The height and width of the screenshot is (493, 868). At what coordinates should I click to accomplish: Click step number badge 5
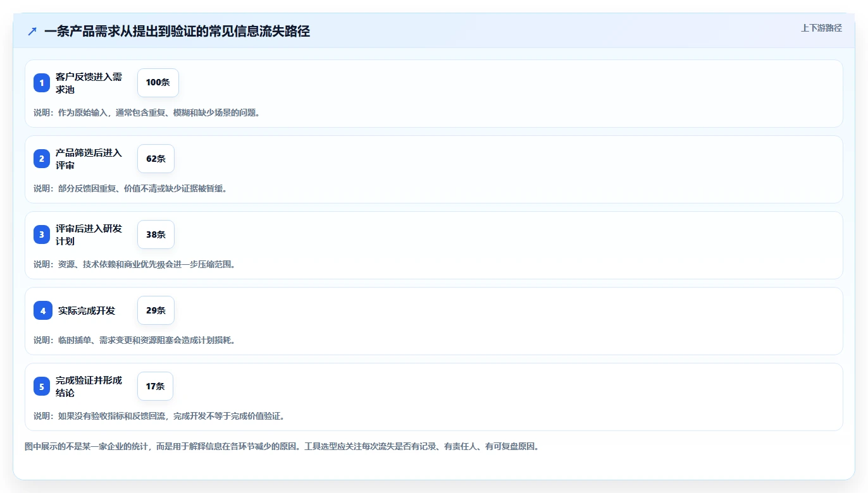42,386
